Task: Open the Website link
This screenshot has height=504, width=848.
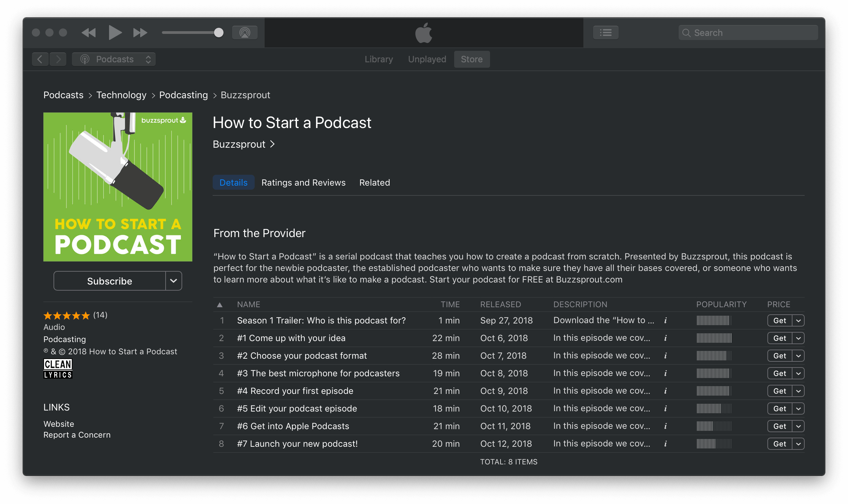Action: click(x=59, y=424)
